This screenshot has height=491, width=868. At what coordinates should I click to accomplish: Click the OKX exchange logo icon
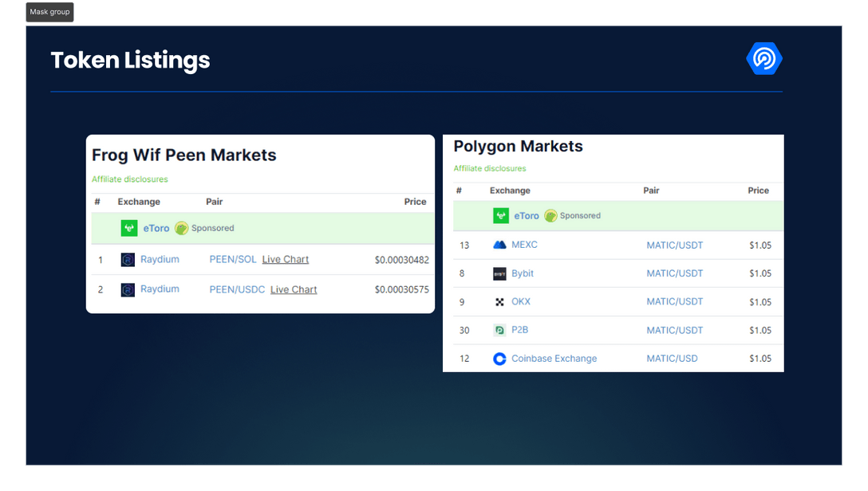[499, 302]
